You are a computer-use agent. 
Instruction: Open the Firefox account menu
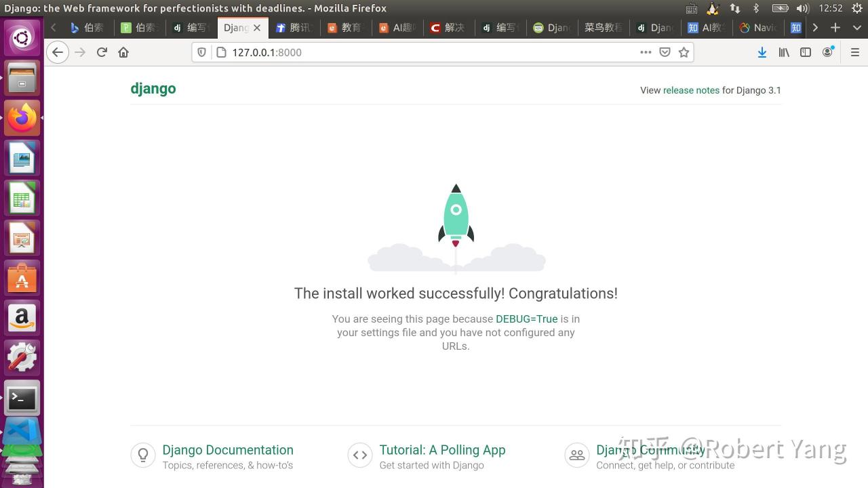pyautogui.click(x=827, y=52)
